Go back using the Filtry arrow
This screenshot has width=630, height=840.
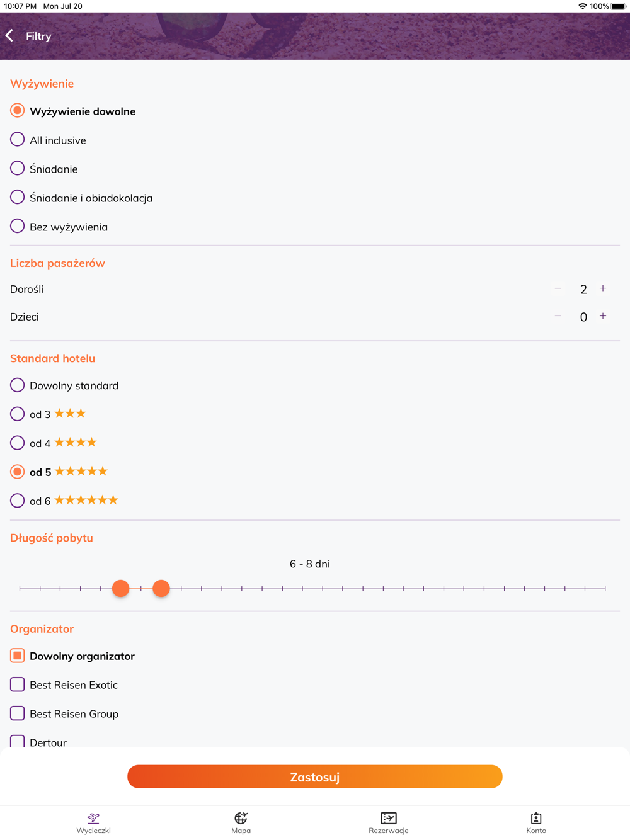pos(10,36)
